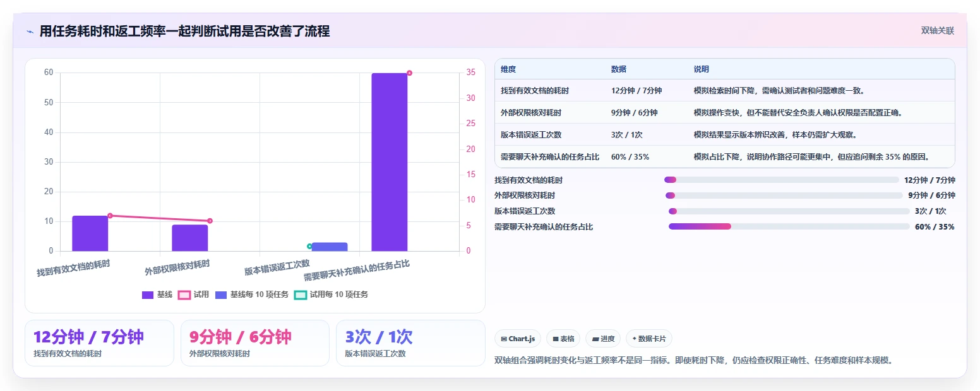Toggle the 试用每 10 项任务 legend entry
The image size is (980, 391).
332,295
